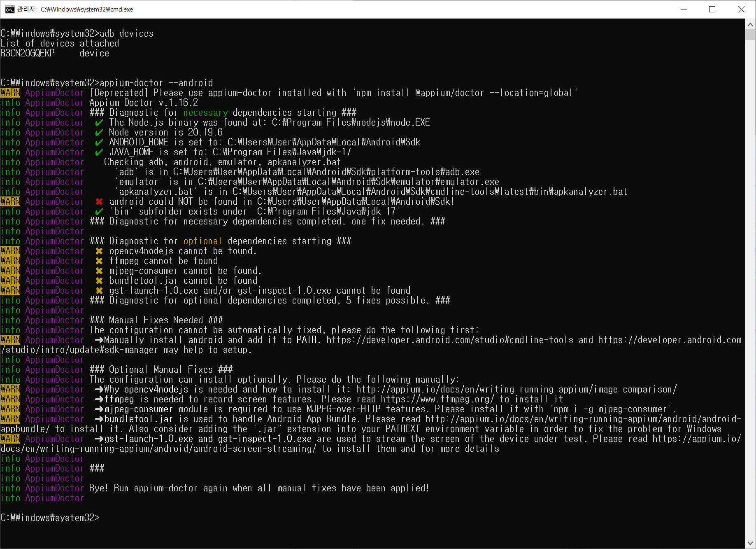Click the yellow X beside bundletool.jar cannot be found
756x549 pixels.
99,280
